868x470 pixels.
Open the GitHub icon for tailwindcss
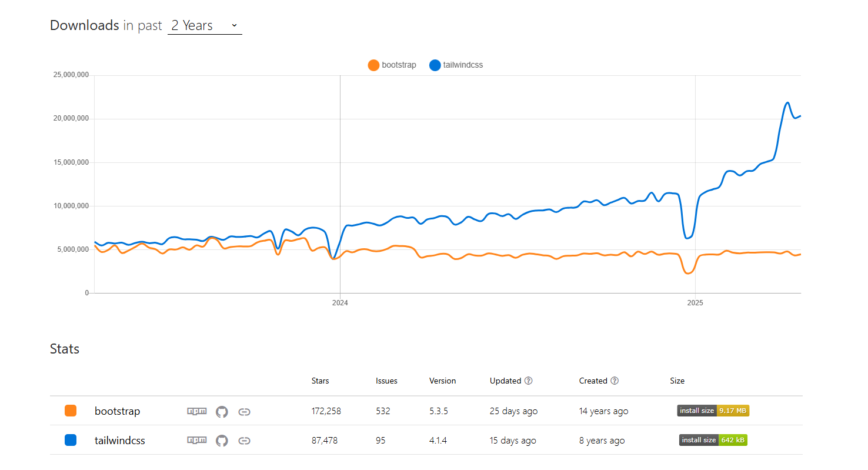click(222, 441)
